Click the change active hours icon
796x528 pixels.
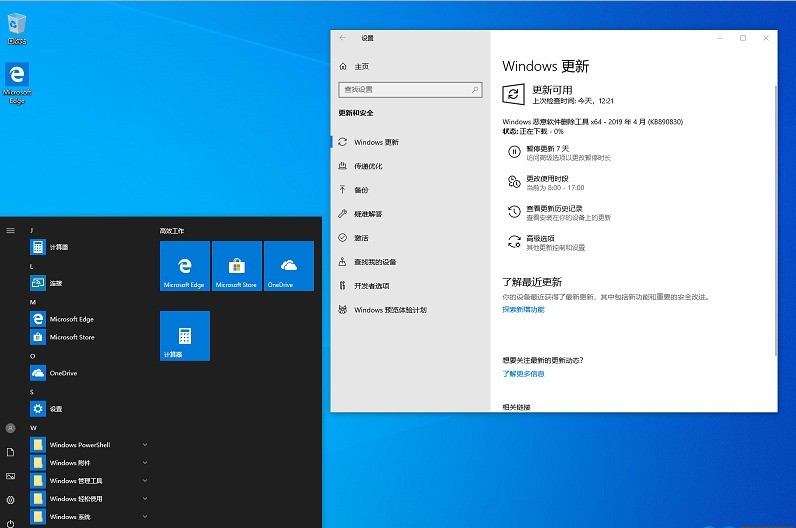point(514,182)
